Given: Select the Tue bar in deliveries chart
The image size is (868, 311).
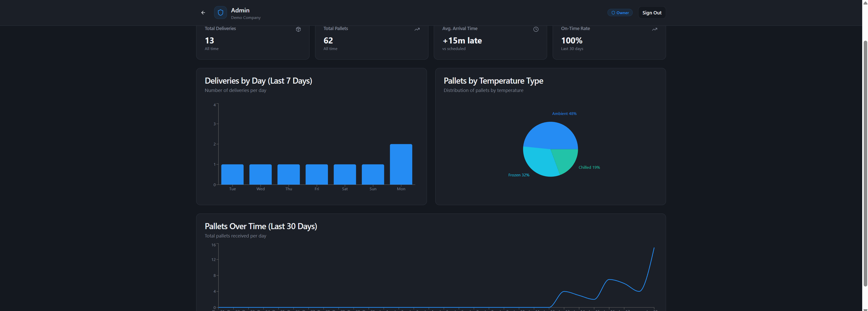Looking at the screenshot, I should point(232,174).
